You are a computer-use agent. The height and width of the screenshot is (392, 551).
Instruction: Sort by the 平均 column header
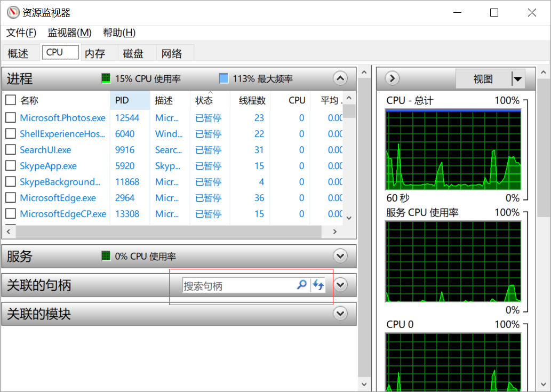[326, 100]
